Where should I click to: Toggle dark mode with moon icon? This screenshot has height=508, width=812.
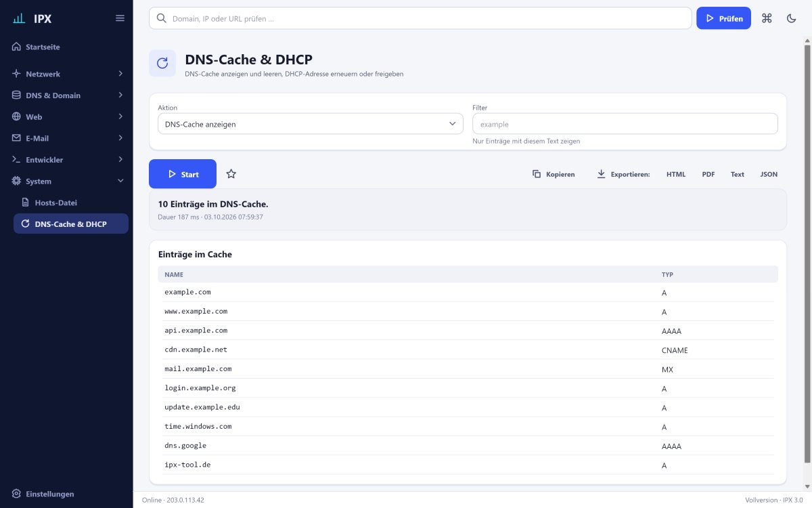click(791, 18)
